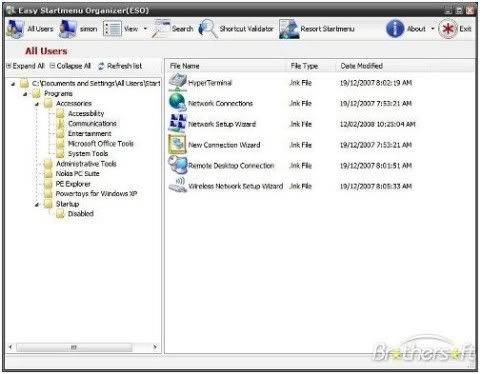480x374 pixels.
Task: Open the All Users toolbar icon
Action: tap(15, 29)
